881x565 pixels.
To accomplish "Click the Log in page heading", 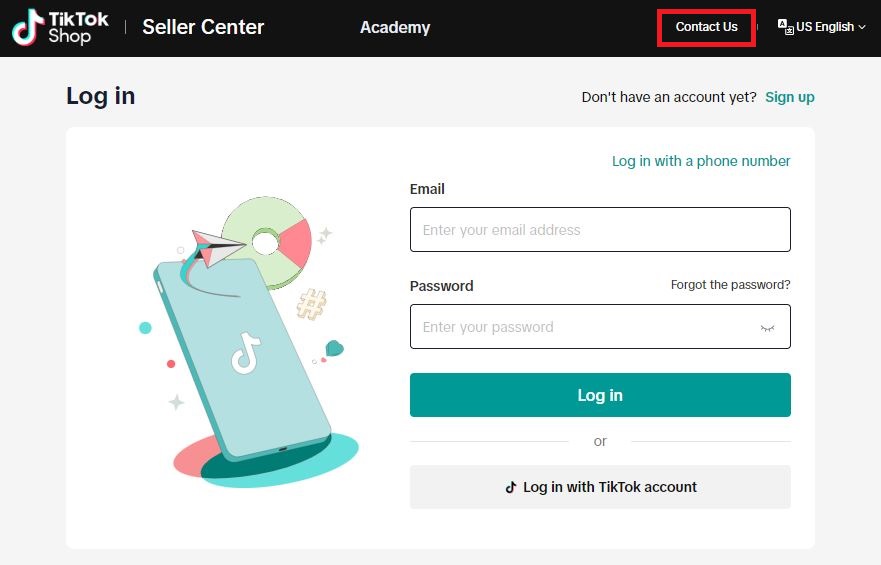I will (x=100, y=96).
